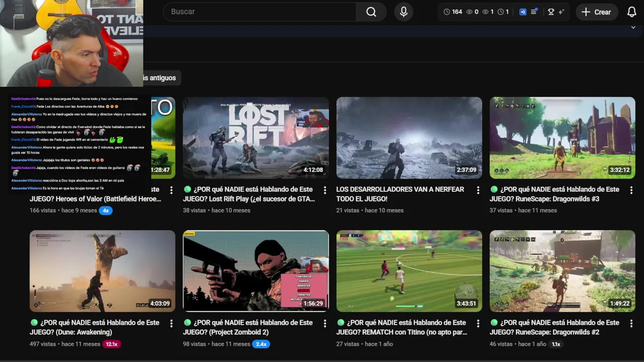Expand the chevron below the notifications bell

click(x=633, y=27)
